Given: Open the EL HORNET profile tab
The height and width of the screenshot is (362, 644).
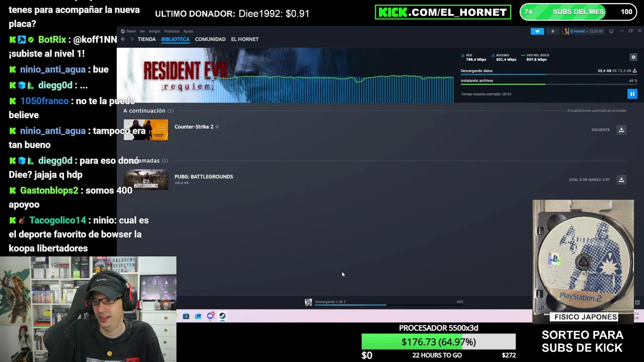Looking at the screenshot, I should pos(245,39).
